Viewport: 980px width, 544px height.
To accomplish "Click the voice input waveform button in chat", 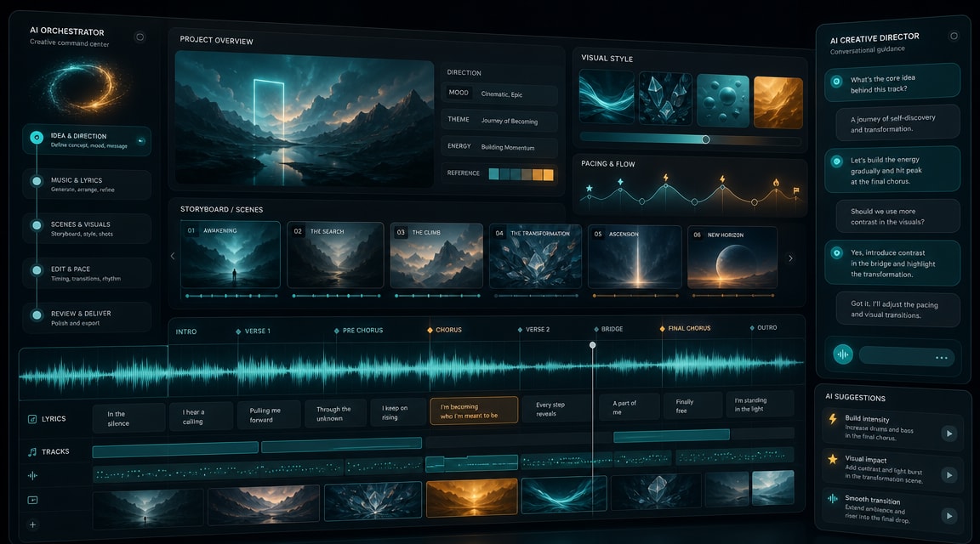I will pos(843,354).
